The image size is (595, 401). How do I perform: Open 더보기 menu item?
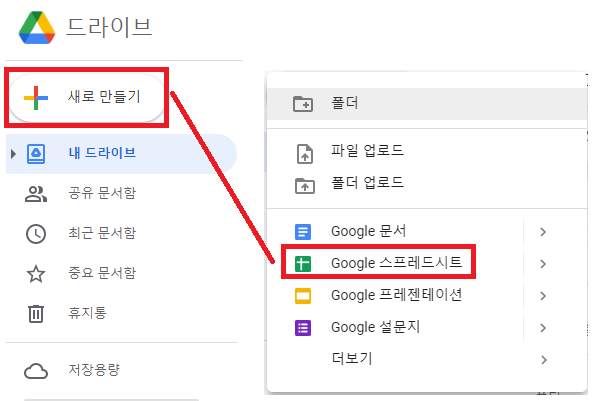click(427, 359)
